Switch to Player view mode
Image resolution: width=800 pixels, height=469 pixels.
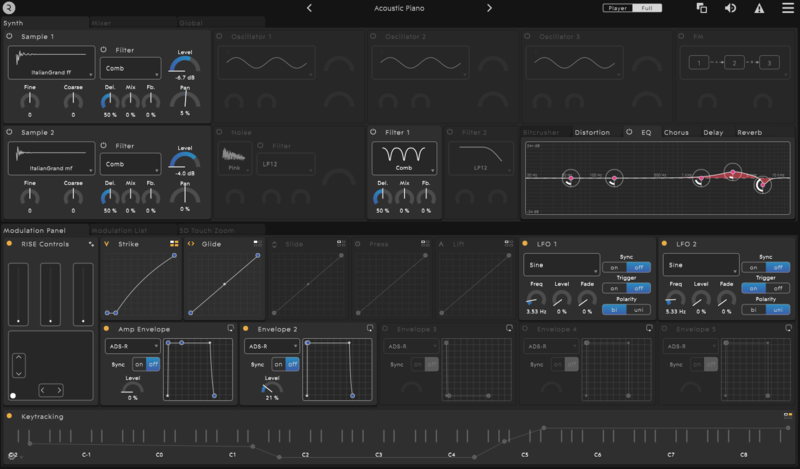[x=617, y=8]
